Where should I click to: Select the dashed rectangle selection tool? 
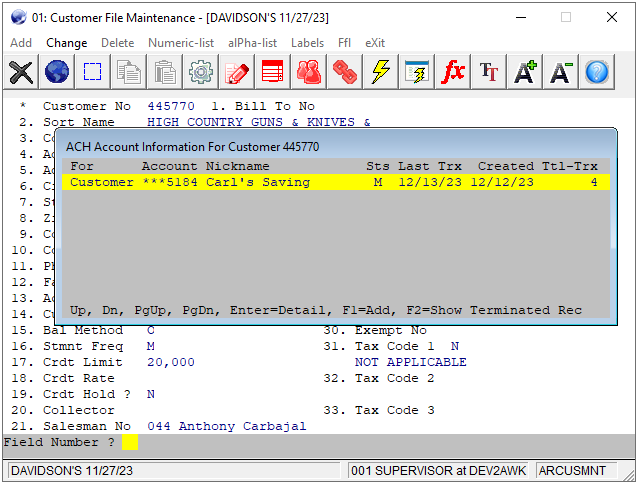point(93,72)
